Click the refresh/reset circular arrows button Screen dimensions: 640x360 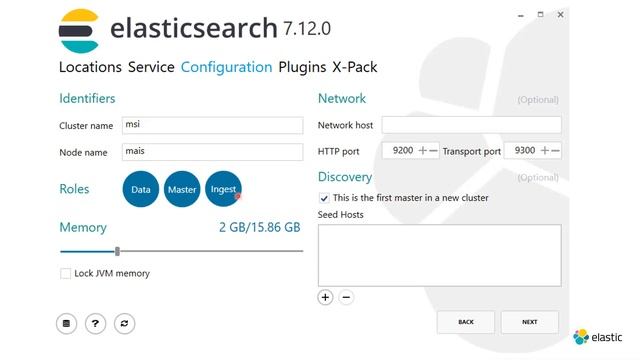tap(124, 324)
